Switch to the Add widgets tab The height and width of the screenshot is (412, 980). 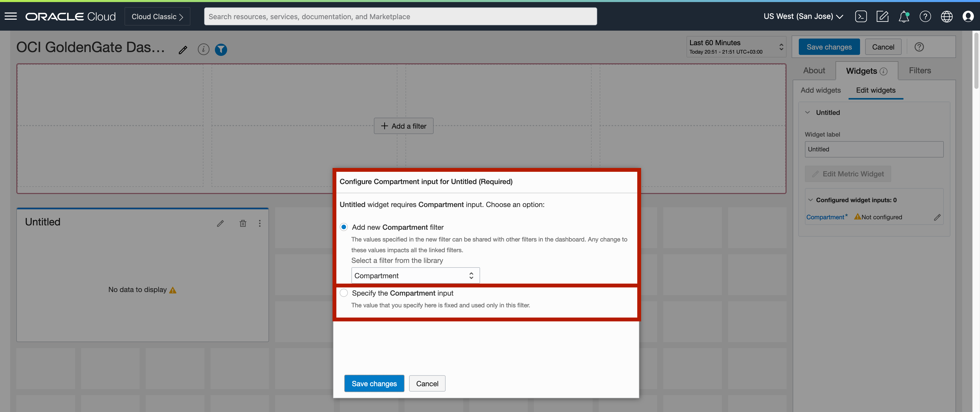(x=820, y=90)
